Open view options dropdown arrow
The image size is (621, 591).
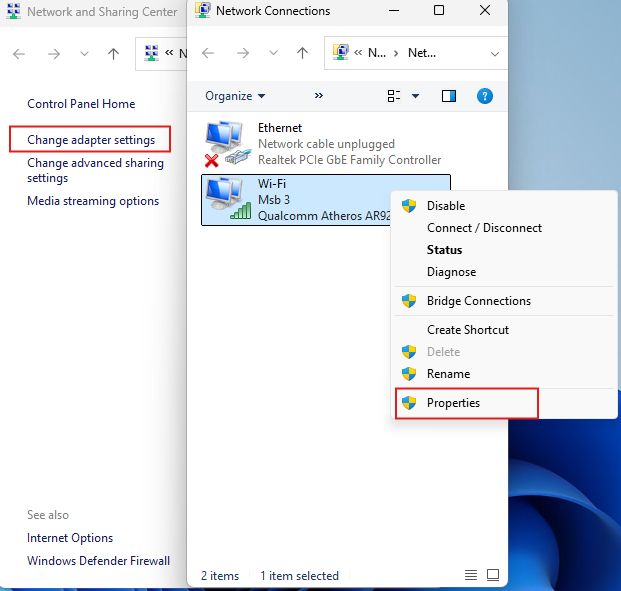415,96
